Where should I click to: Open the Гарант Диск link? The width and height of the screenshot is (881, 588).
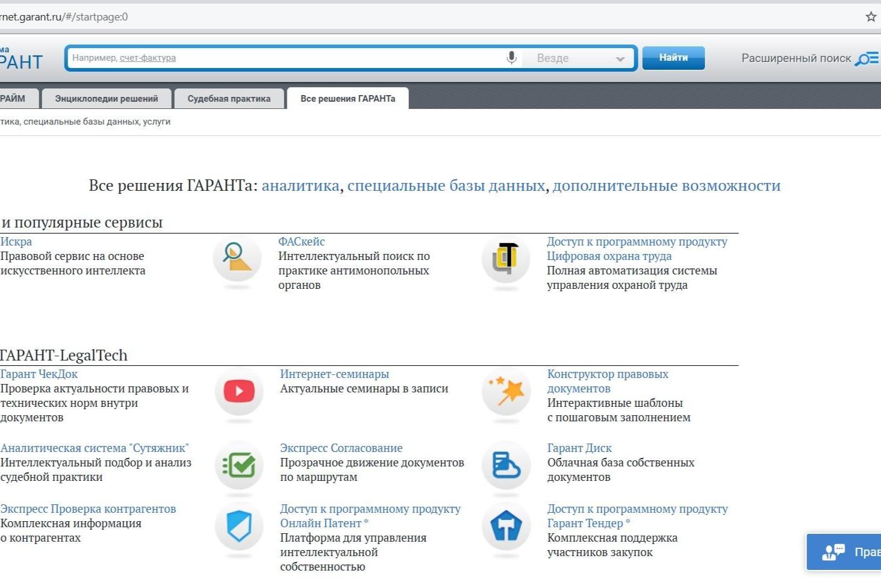(x=579, y=448)
